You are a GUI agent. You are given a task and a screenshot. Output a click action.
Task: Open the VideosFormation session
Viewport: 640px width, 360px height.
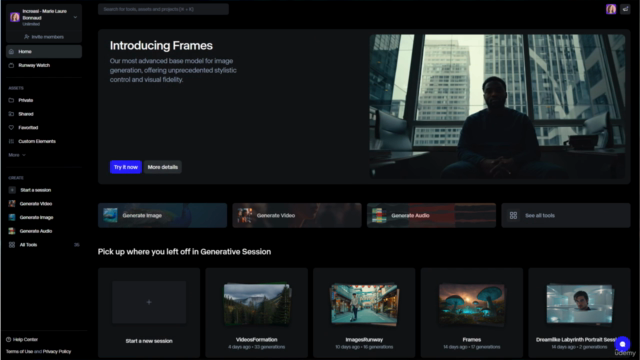(256, 313)
